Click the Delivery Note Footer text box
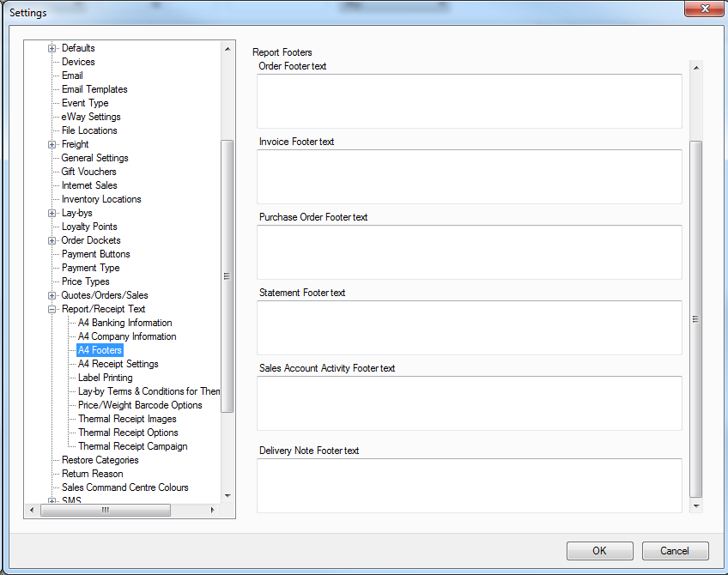 click(x=469, y=486)
